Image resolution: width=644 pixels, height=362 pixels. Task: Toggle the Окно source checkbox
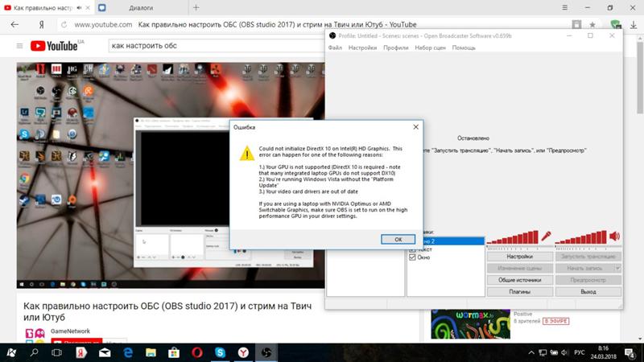(x=412, y=257)
